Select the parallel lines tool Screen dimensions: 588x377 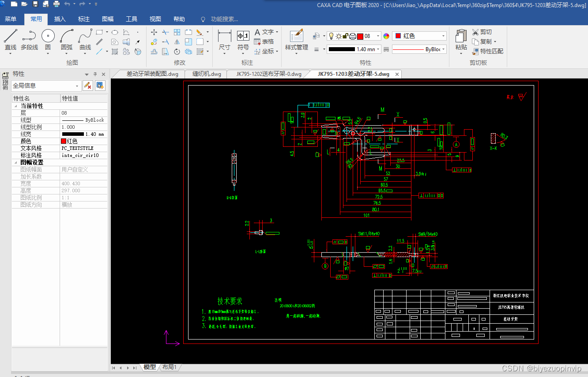tap(99, 42)
